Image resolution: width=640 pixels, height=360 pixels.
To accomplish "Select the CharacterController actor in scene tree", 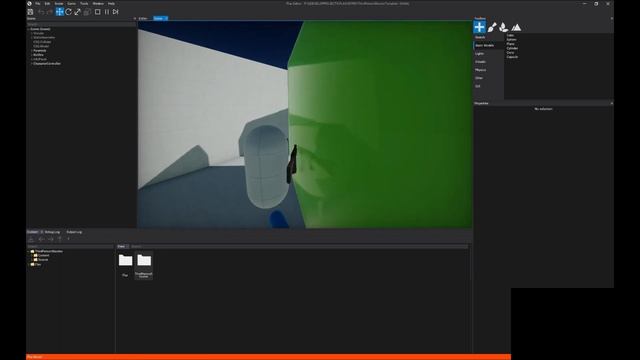I will (47, 64).
